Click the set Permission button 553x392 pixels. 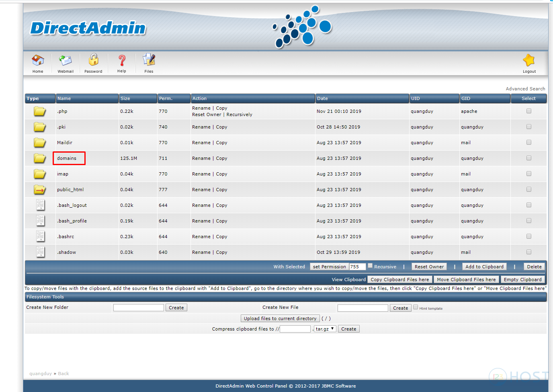(329, 267)
